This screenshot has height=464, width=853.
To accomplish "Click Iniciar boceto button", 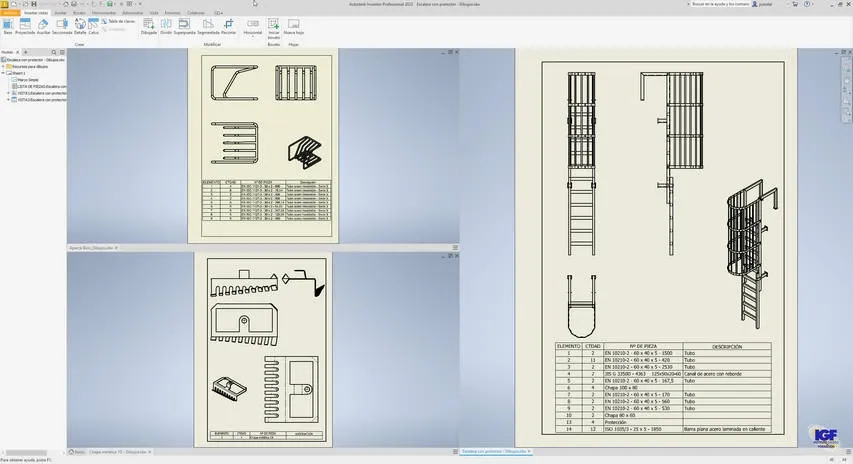I will [x=274, y=28].
